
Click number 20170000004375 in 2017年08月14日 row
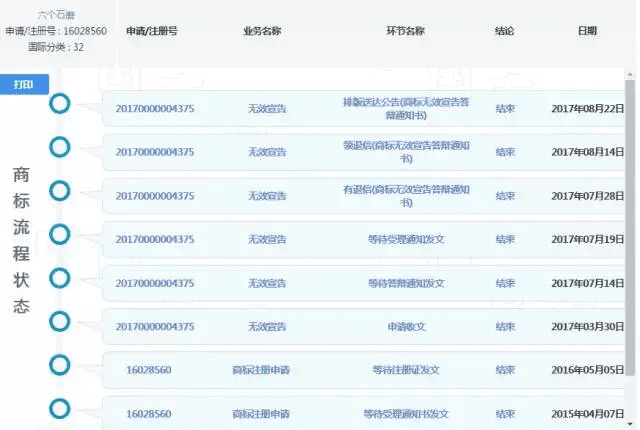tap(155, 152)
